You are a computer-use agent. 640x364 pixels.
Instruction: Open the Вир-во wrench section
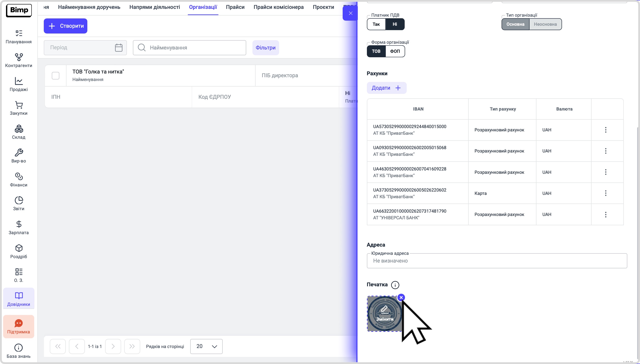tap(18, 156)
